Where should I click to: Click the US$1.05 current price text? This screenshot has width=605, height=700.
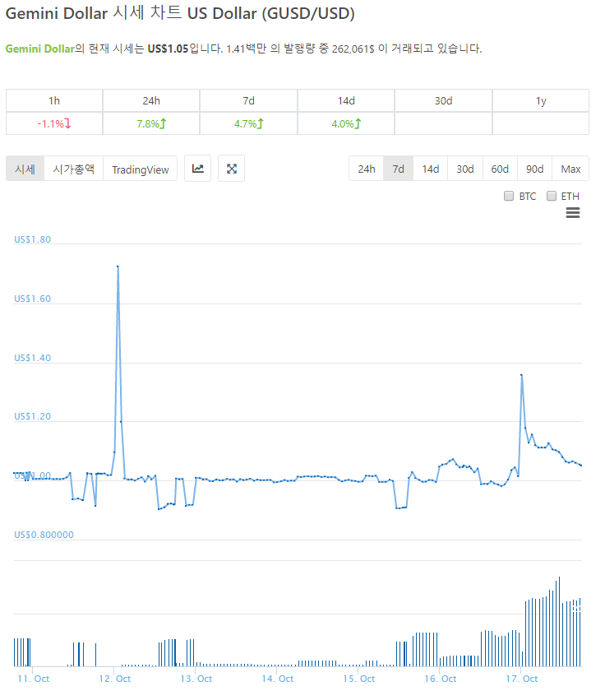(168, 49)
